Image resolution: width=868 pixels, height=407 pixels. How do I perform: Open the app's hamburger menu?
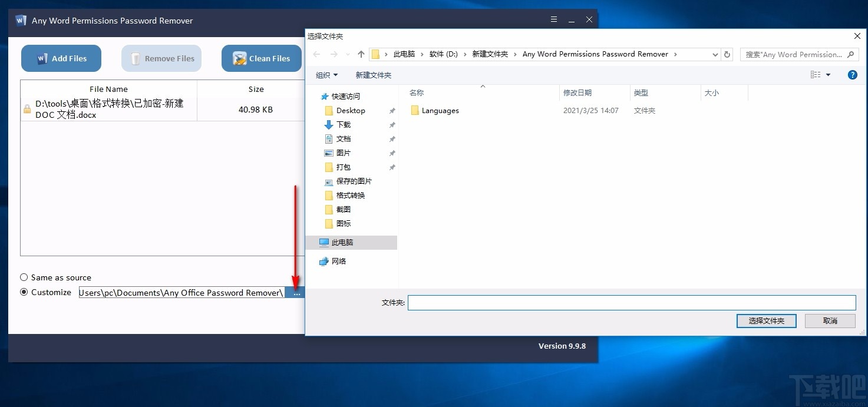(553, 18)
